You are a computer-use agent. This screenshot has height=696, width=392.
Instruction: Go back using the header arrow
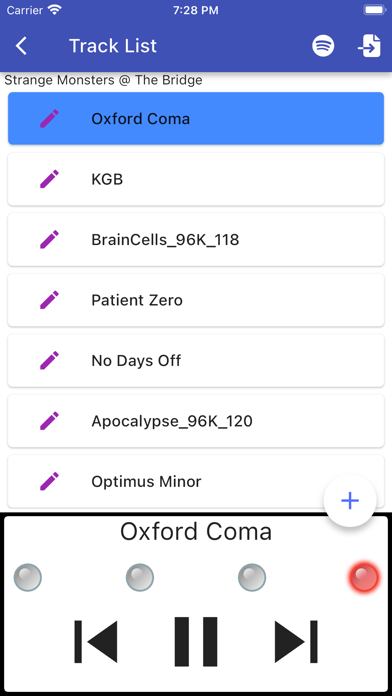tap(21, 46)
